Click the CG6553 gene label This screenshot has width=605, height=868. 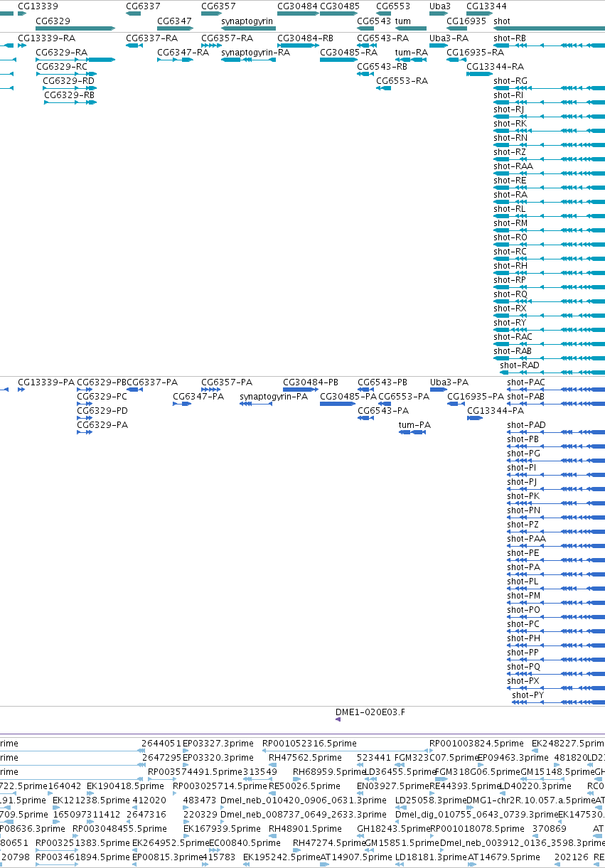[x=393, y=6]
